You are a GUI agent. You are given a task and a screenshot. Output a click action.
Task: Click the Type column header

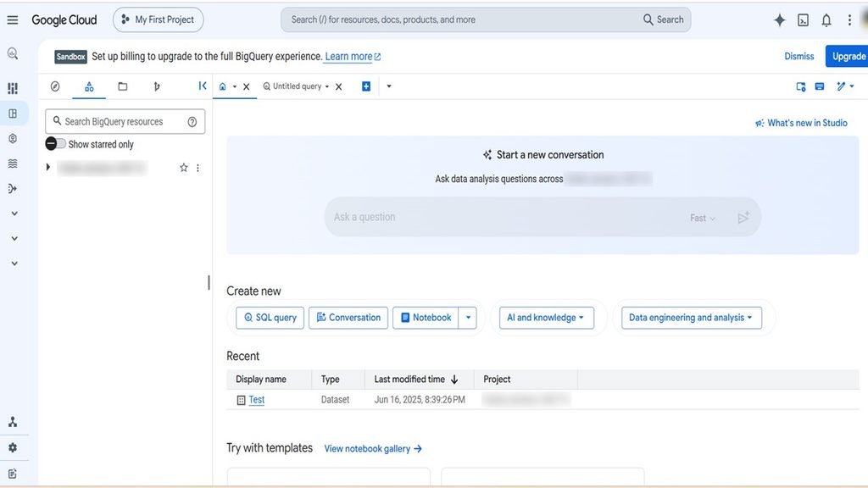[330, 380]
